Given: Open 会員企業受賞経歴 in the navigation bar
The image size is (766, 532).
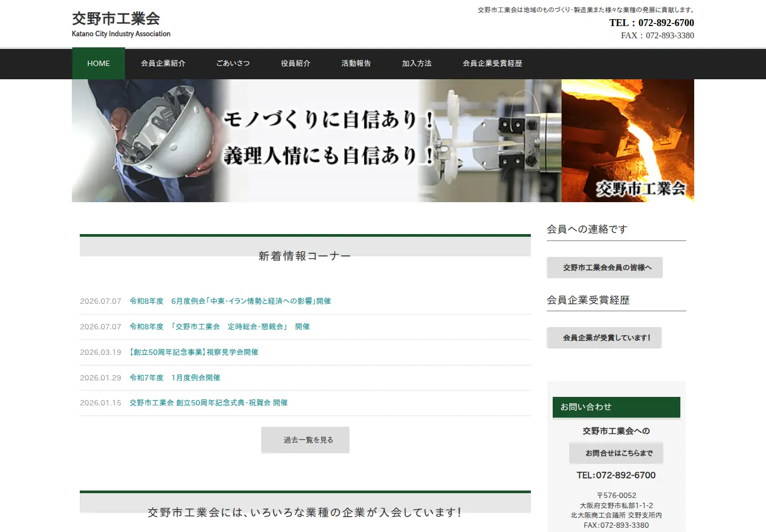Looking at the screenshot, I should [x=493, y=63].
